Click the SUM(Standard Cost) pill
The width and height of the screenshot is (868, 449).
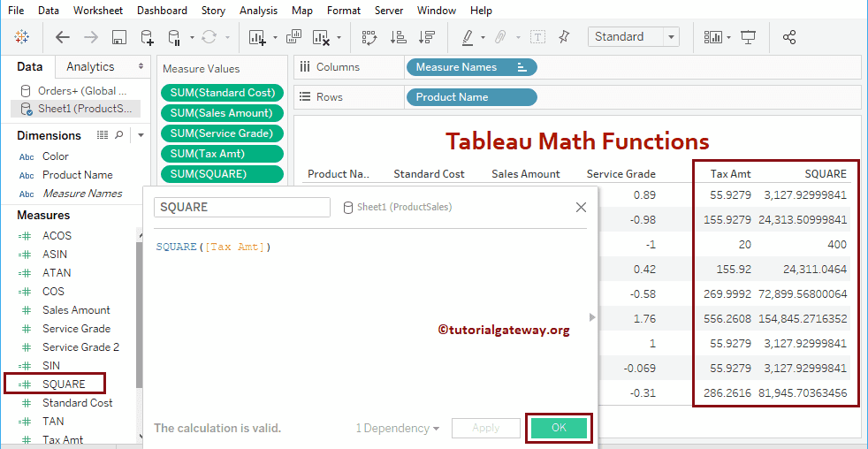[223, 93]
